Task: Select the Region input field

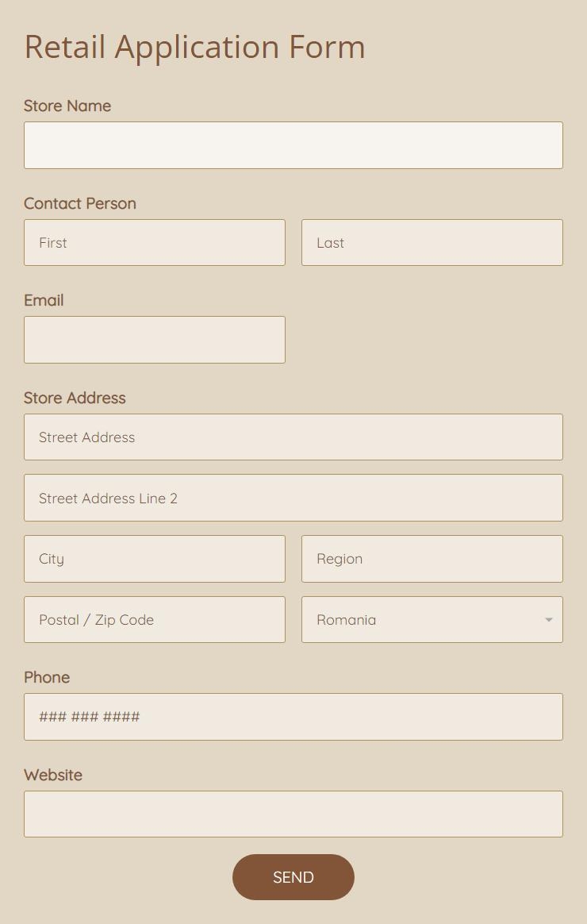Action: pos(432,559)
